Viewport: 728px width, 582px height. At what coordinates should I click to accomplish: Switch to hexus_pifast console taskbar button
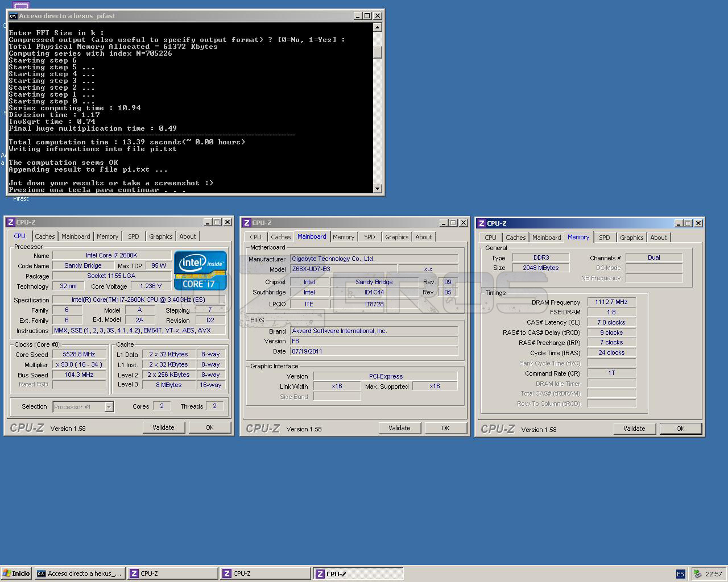pyautogui.click(x=80, y=573)
